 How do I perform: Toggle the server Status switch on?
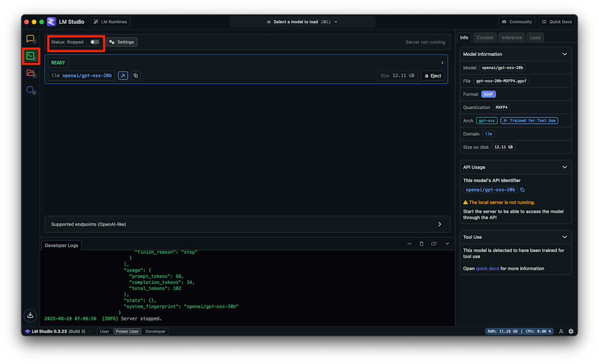[94, 42]
